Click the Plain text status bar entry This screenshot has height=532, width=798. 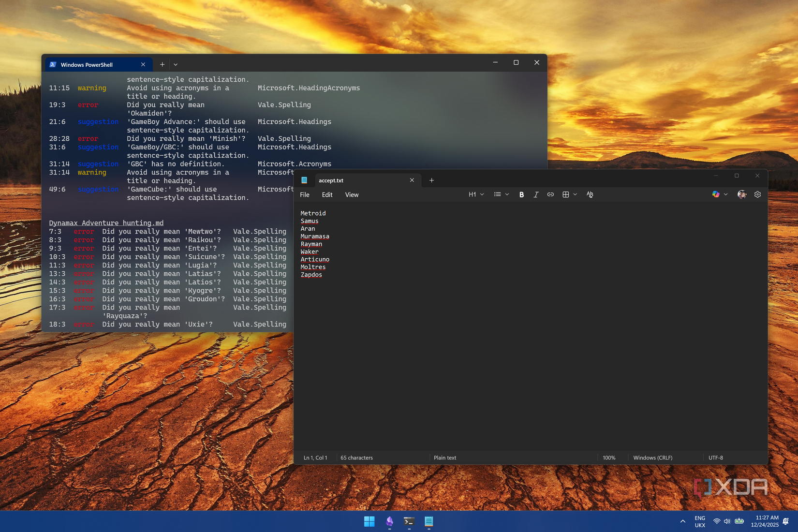[445, 458]
